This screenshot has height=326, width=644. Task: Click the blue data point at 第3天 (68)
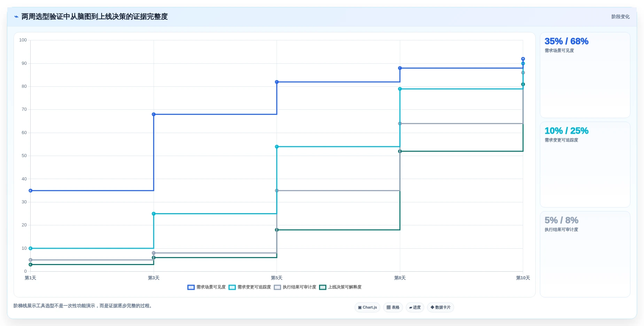(154, 114)
